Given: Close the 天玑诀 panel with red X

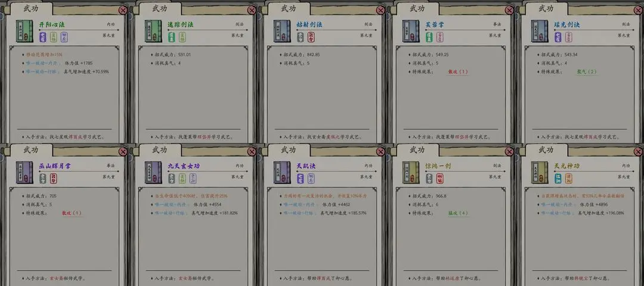Looking at the screenshot, I should coord(380,152).
